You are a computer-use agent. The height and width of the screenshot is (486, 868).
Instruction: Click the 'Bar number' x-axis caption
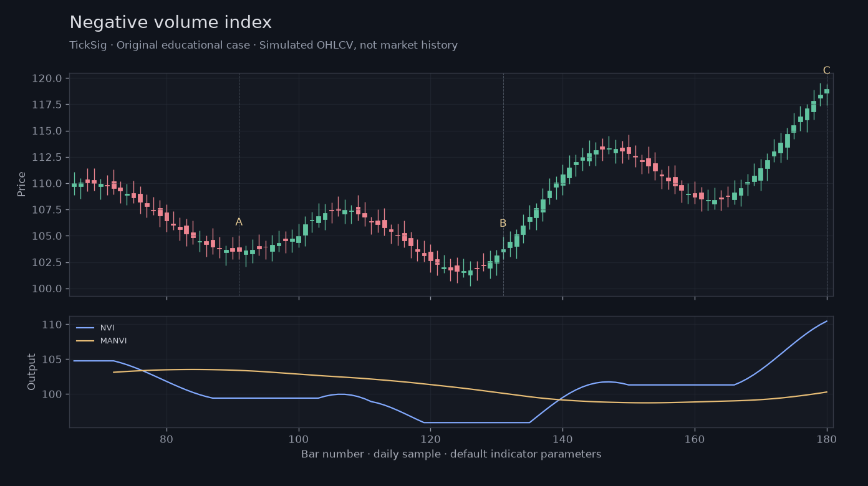(x=451, y=454)
